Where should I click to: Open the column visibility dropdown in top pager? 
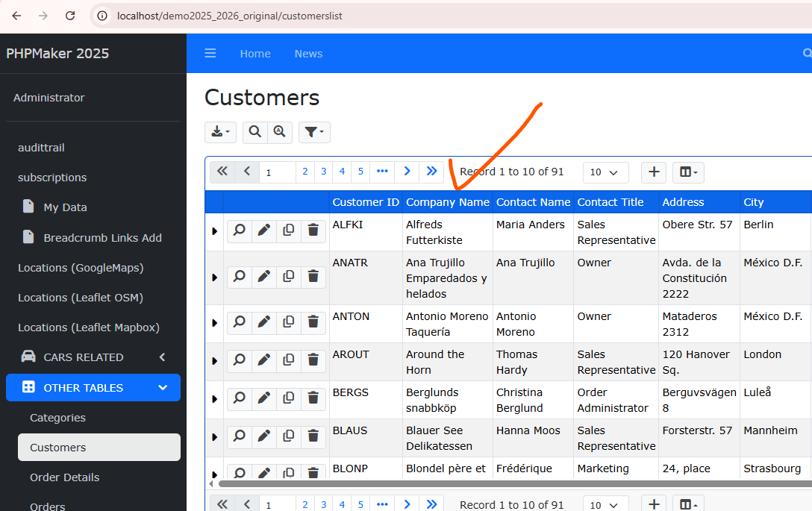point(688,172)
